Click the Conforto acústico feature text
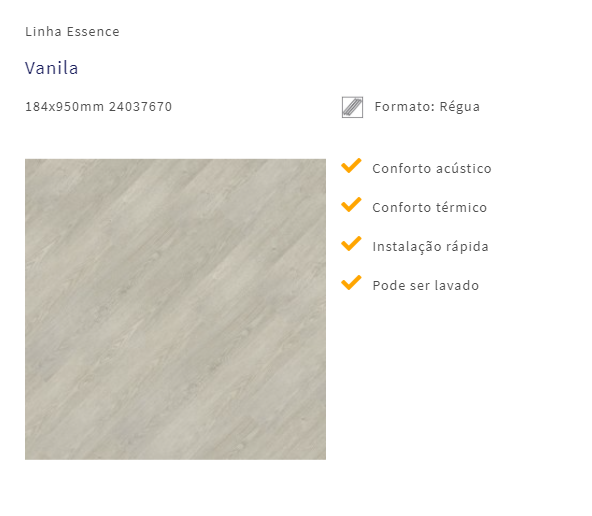This screenshot has height=516, width=592. [x=432, y=169]
